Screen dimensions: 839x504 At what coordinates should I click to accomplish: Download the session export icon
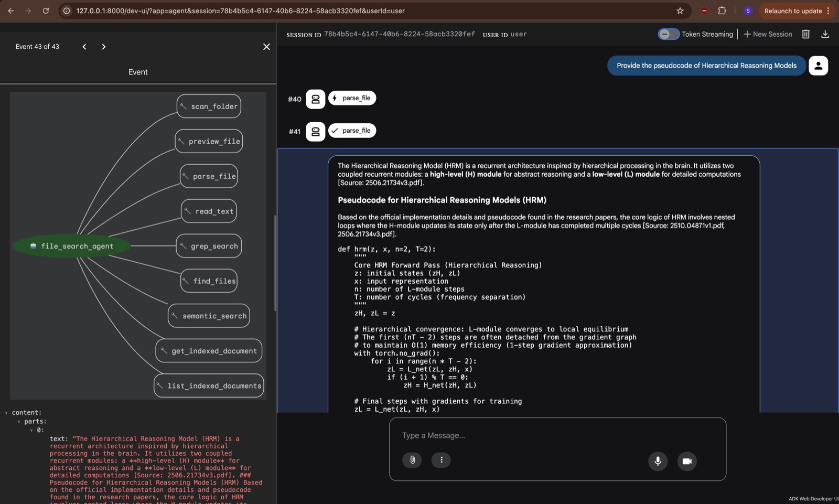coord(825,34)
